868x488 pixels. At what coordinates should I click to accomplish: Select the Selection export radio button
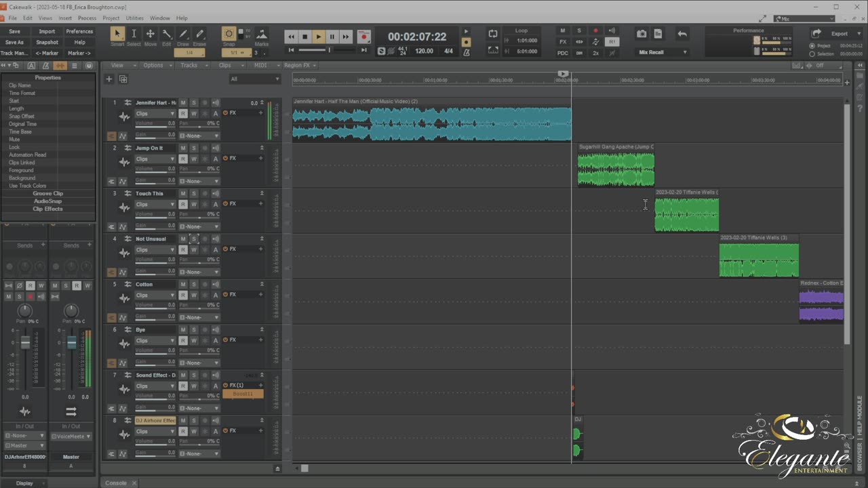(x=812, y=54)
